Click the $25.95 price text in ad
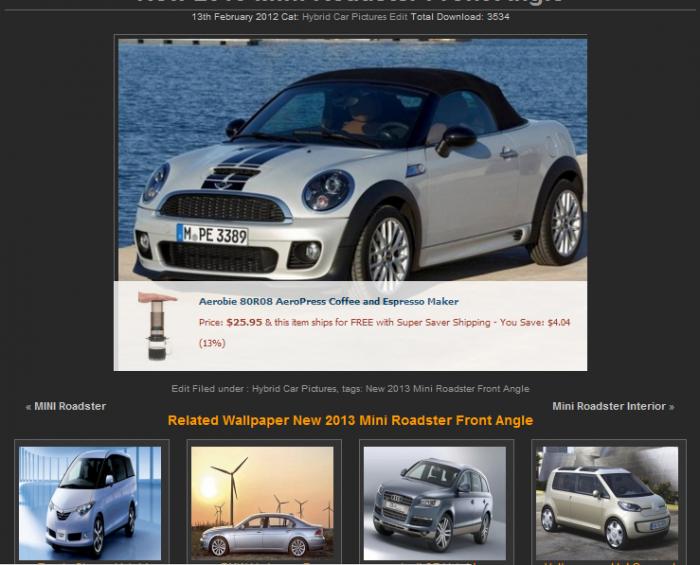This screenshot has width=700, height=565. (x=244, y=322)
